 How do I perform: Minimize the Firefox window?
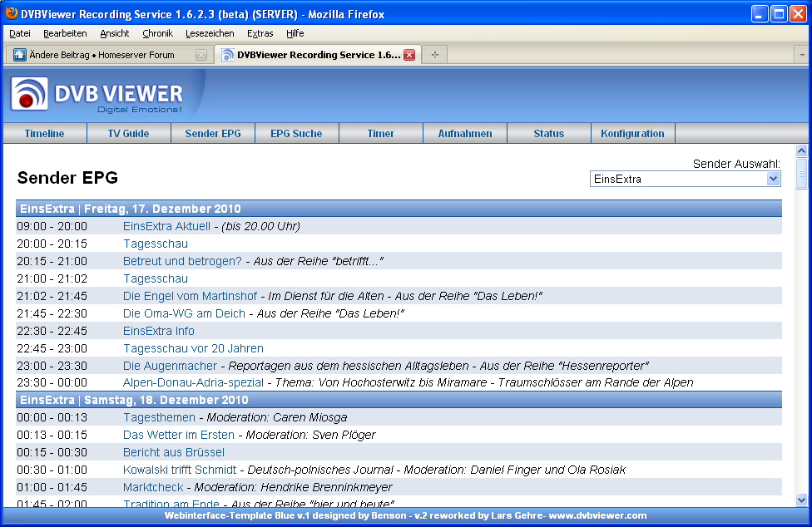760,14
